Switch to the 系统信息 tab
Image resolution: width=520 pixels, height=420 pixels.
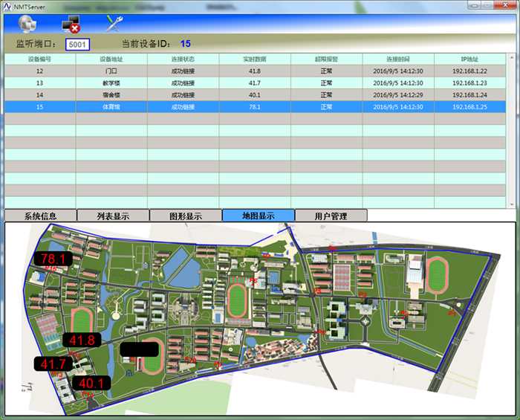pyautogui.click(x=40, y=216)
